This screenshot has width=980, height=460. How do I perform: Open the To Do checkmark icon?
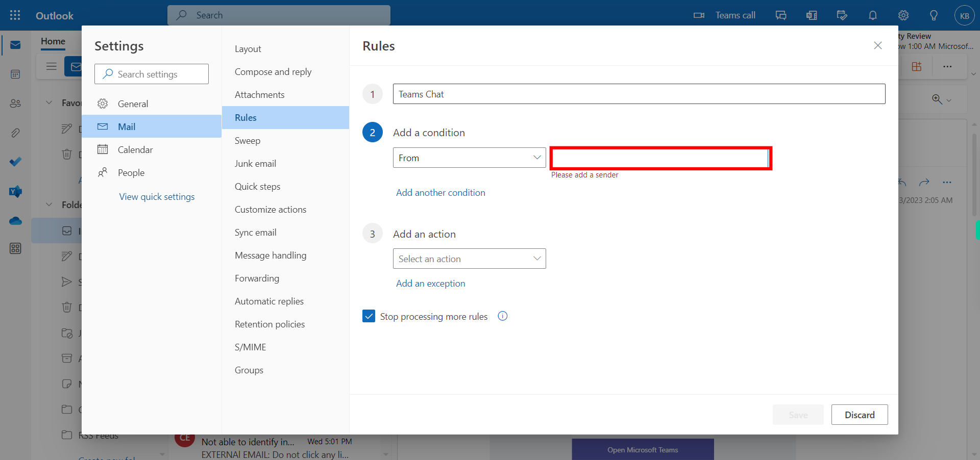(x=15, y=162)
